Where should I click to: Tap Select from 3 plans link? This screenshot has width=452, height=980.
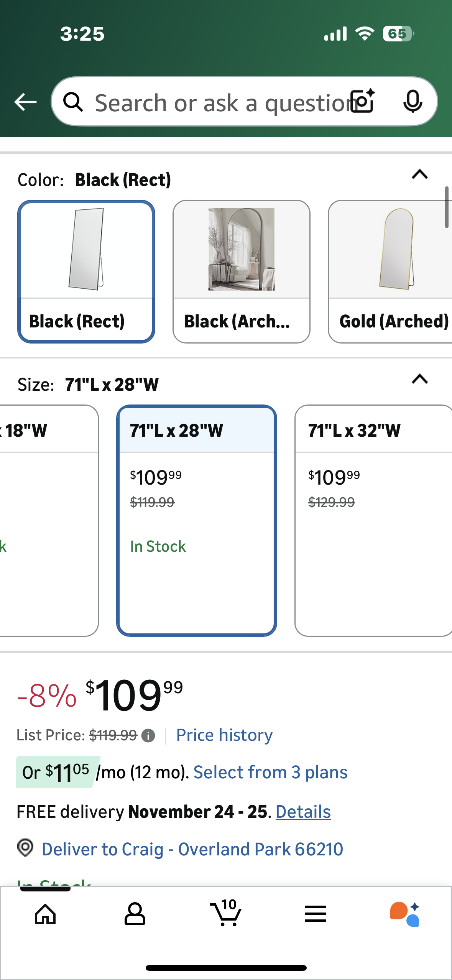tap(270, 772)
